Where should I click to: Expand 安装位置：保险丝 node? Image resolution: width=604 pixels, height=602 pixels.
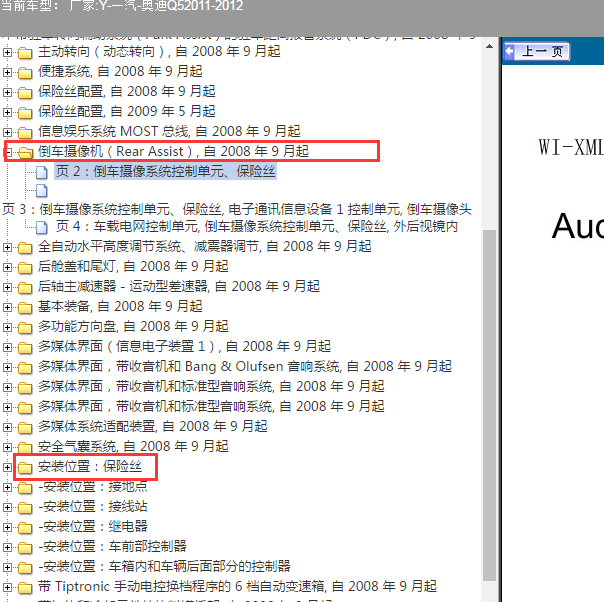(x=7, y=468)
